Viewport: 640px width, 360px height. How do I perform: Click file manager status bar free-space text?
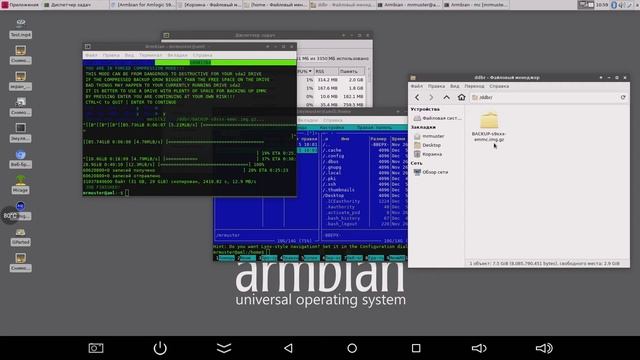(545, 264)
